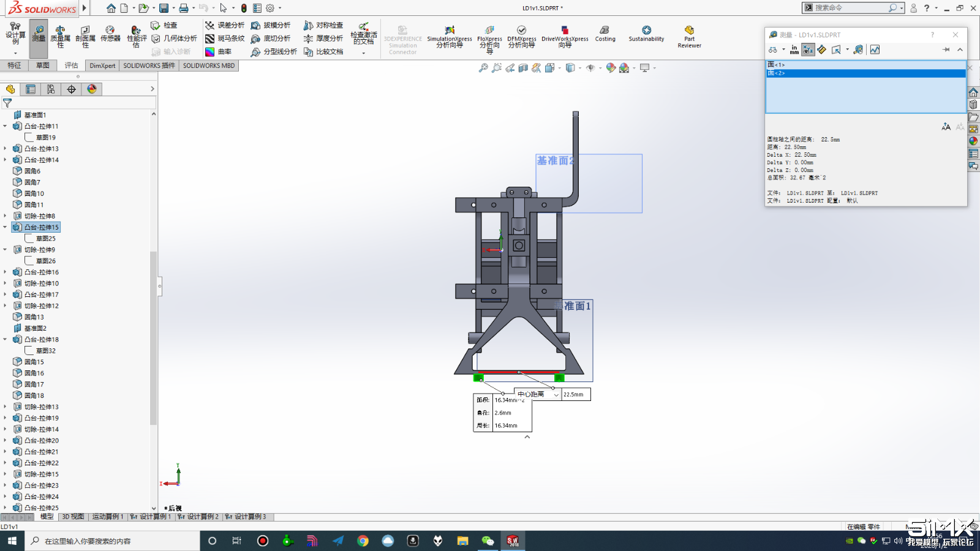This screenshot has width=980, height=551.
Task: Open units/precision in-mm settings
Action: [x=794, y=50]
